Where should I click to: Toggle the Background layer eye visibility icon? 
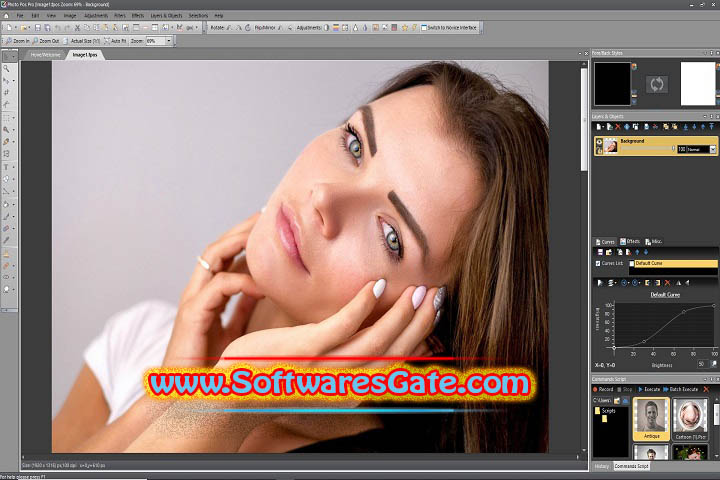[599, 142]
